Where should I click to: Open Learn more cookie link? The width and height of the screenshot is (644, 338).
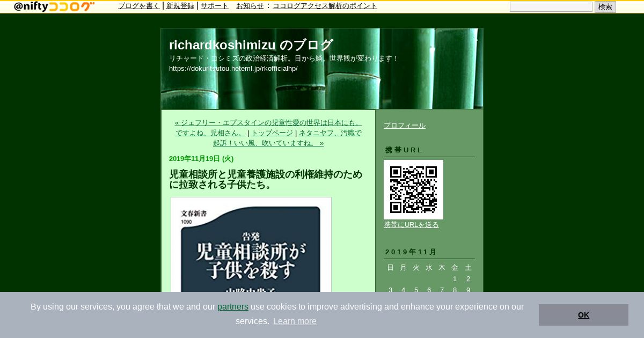tap(295, 321)
